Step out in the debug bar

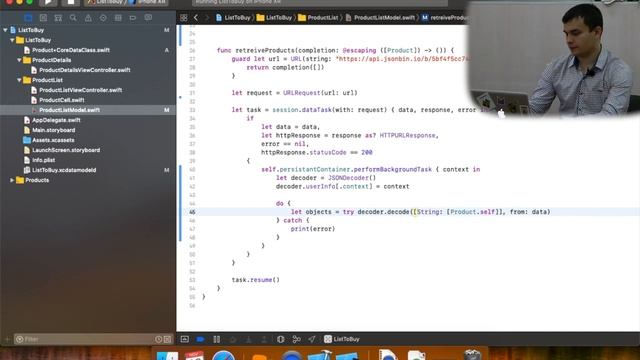[264, 339]
